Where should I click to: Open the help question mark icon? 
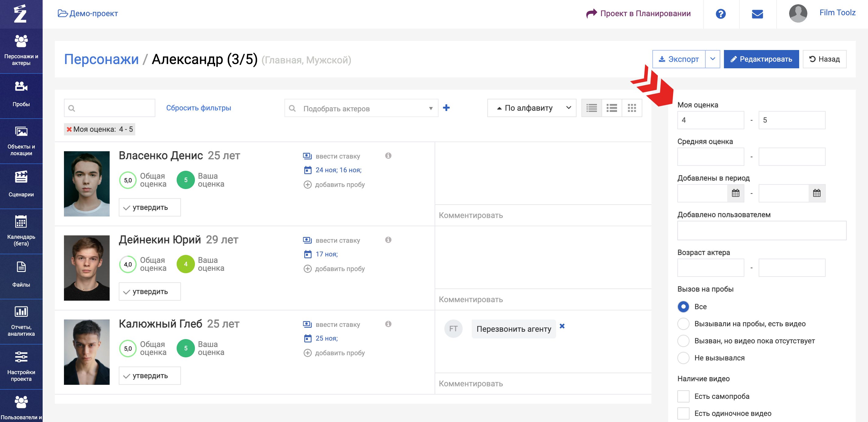(x=720, y=14)
